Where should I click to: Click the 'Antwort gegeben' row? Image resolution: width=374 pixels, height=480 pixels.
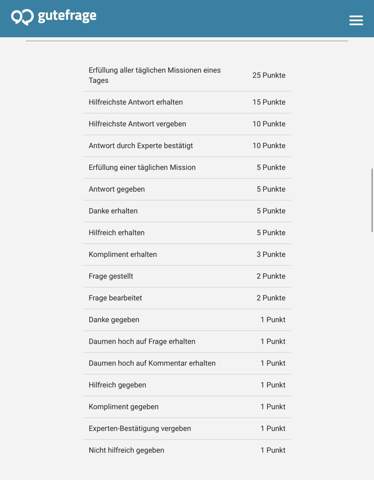(187, 189)
